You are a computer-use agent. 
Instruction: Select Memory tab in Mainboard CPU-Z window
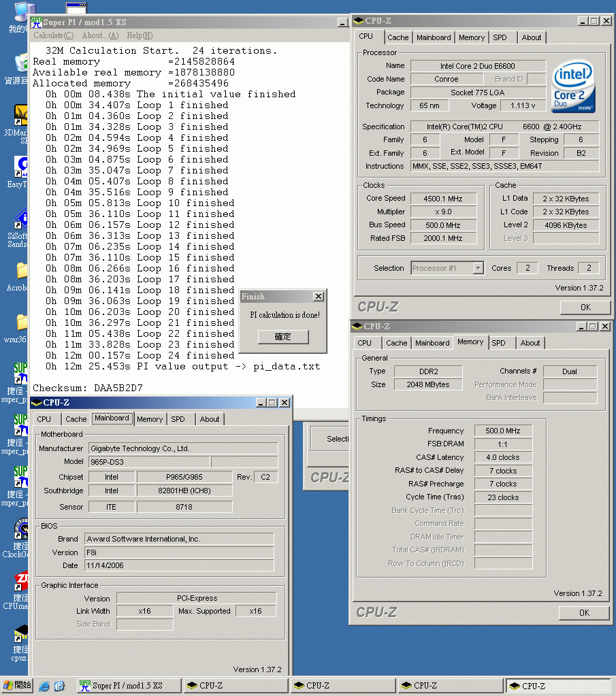tap(150, 419)
